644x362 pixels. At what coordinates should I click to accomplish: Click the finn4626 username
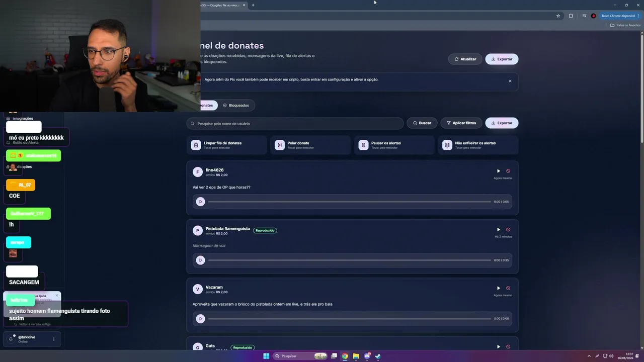[x=214, y=170]
